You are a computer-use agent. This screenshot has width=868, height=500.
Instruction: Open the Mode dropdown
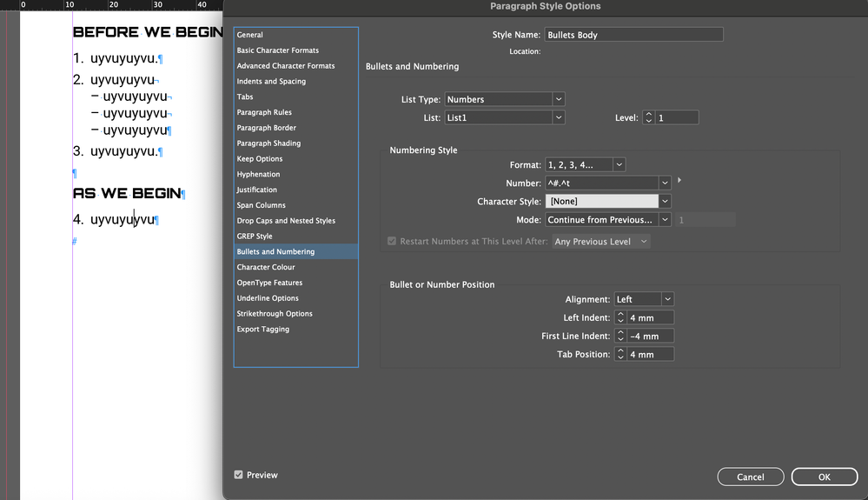click(608, 219)
